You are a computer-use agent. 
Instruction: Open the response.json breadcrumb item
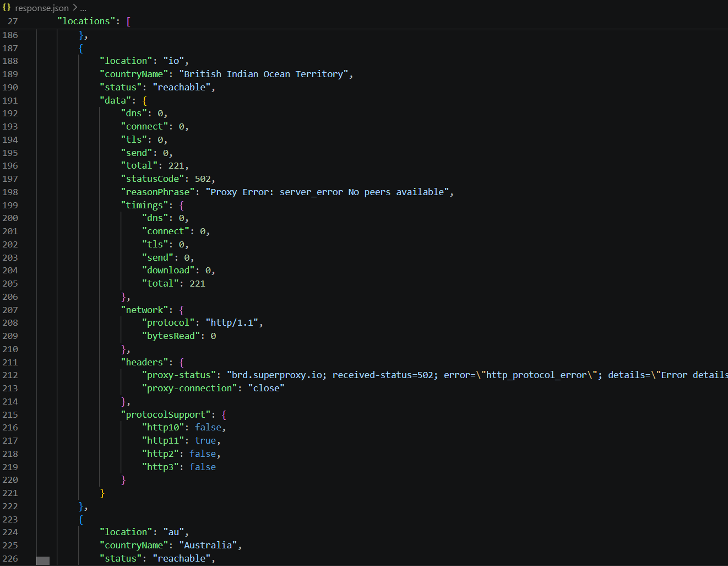[x=42, y=8]
